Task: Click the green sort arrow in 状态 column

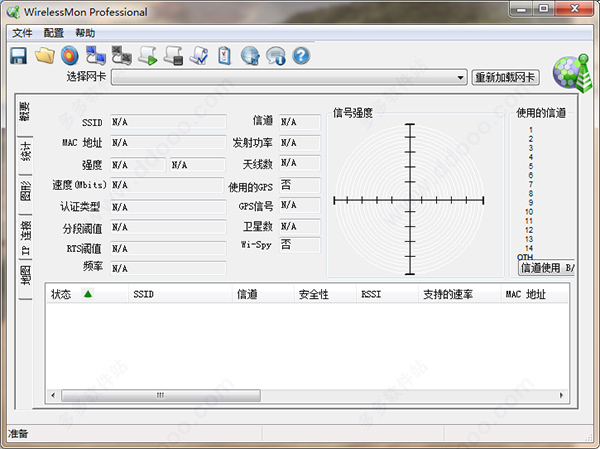Action: coord(88,294)
